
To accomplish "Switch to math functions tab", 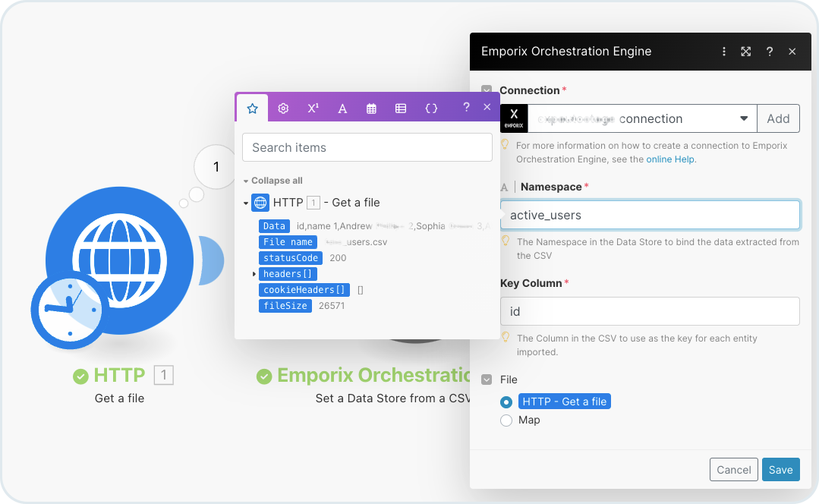I will (x=313, y=109).
